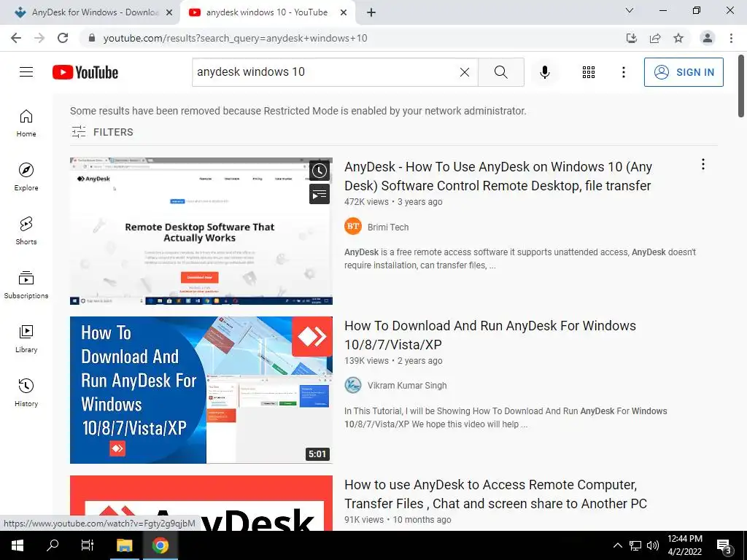Open the Windows Start menu
The height and width of the screenshot is (560, 747).
pyautogui.click(x=18, y=545)
